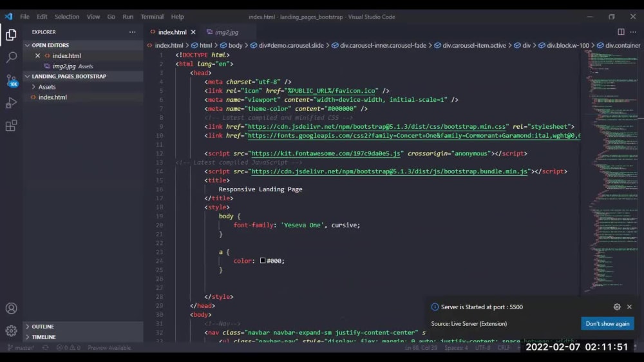Image resolution: width=644 pixels, height=362 pixels.
Task: Expand the Assets folder
Action: (x=83, y=87)
